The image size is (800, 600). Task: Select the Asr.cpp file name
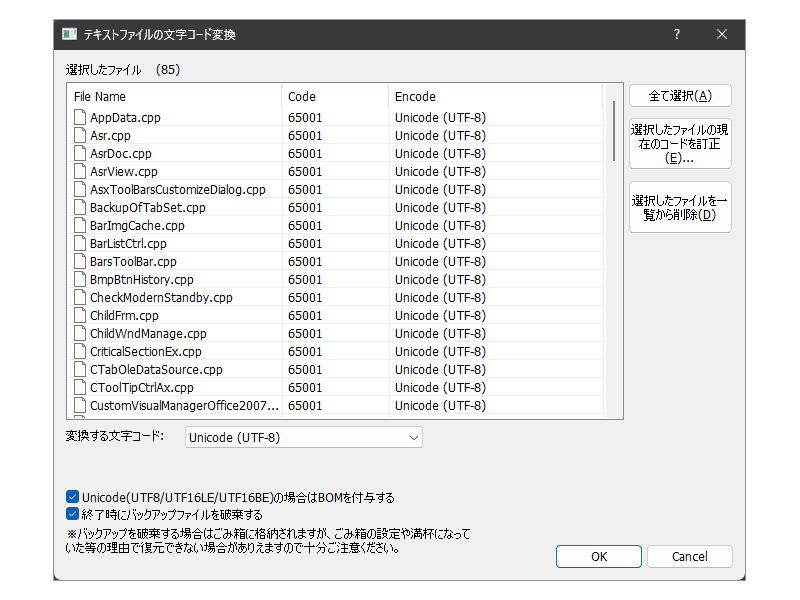click(x=110, y=135)
